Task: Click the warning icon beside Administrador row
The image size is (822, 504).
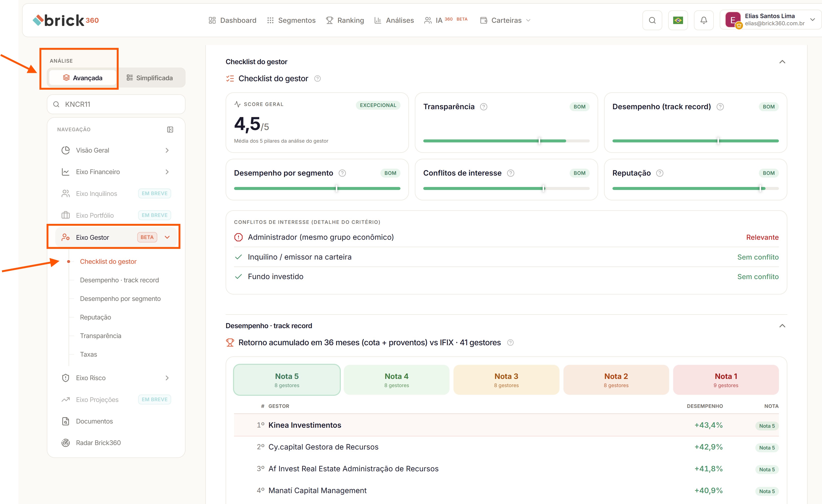Action: point(239,237)
